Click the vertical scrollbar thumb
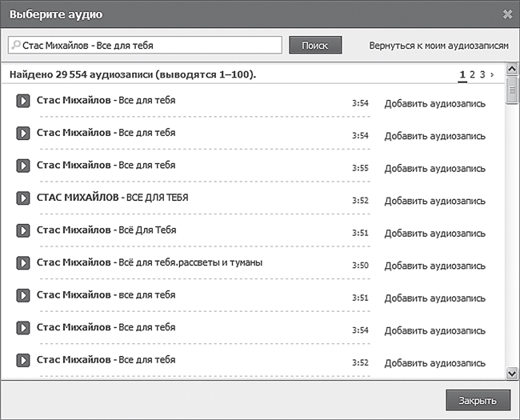Image resolution: width=520 pixels, height=420 pixels. (512, 90)
